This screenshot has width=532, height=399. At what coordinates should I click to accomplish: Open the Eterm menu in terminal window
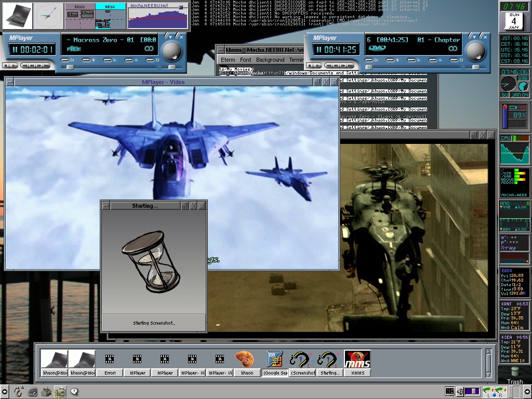(228, 60)
